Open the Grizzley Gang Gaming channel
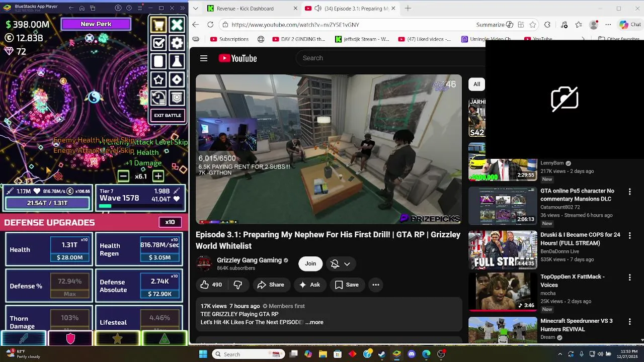This screenshot has width=644, height=362. 249,260
